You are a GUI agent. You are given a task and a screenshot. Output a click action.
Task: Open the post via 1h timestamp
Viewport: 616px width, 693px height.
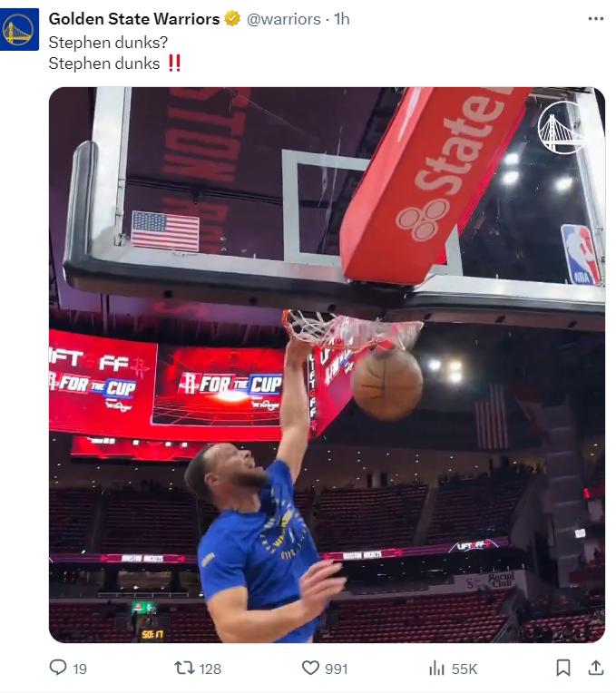point(342,19)
